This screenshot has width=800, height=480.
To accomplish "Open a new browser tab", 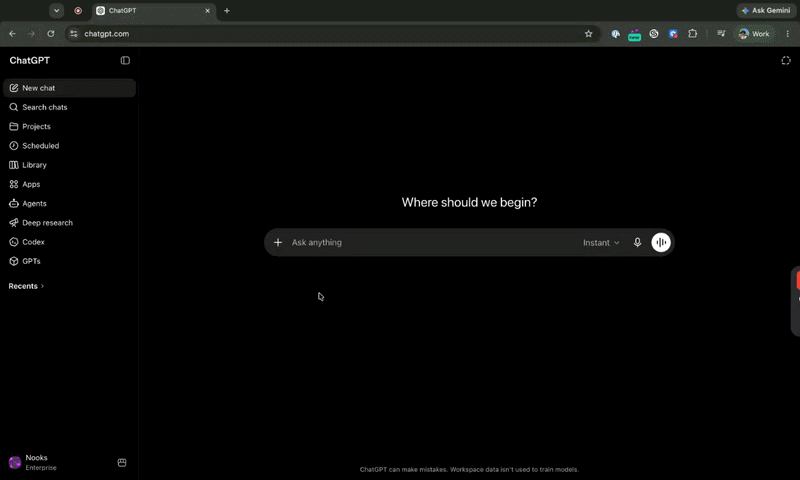I will click(227, 11).
